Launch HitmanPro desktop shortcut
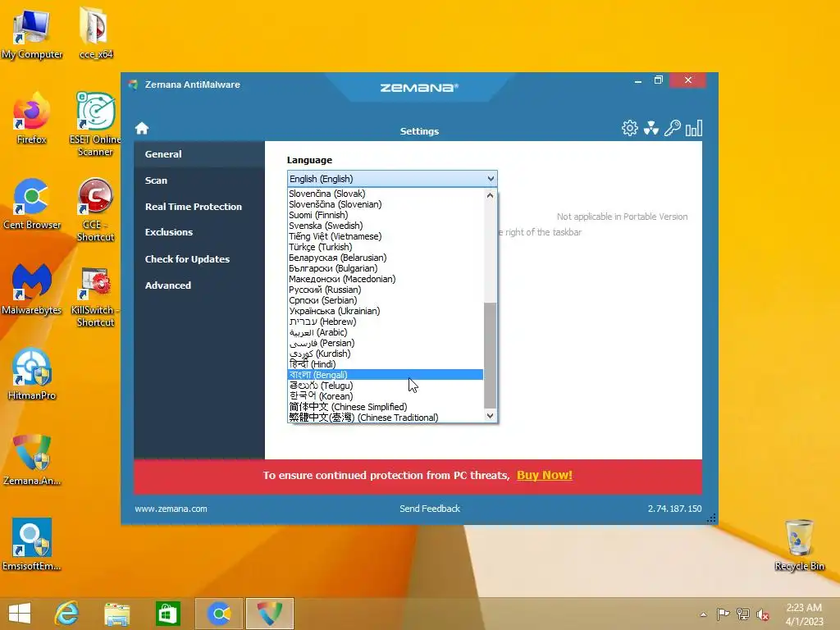Viewport: 840px width, 630px height. 32,374
